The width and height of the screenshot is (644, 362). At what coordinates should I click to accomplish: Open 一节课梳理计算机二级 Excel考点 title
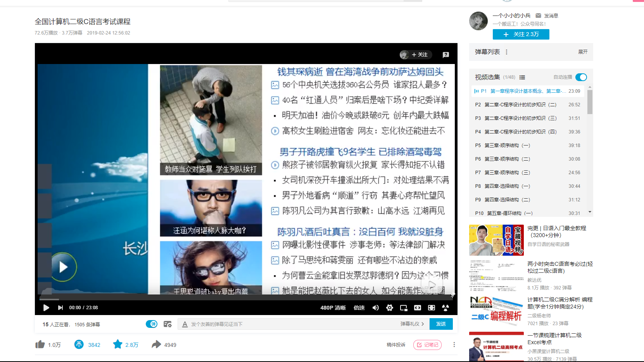[x=554, y=339]
